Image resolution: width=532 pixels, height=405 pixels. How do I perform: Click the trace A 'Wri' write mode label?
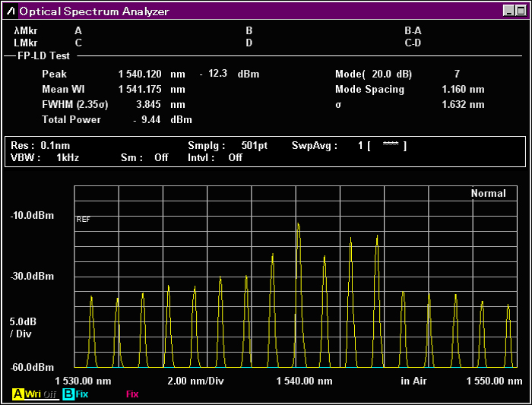point(33,394)
